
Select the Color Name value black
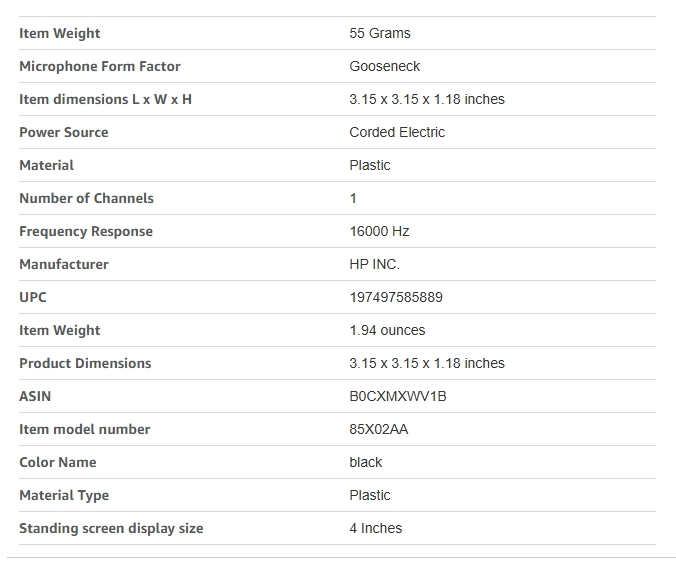[x=366, y=462]
